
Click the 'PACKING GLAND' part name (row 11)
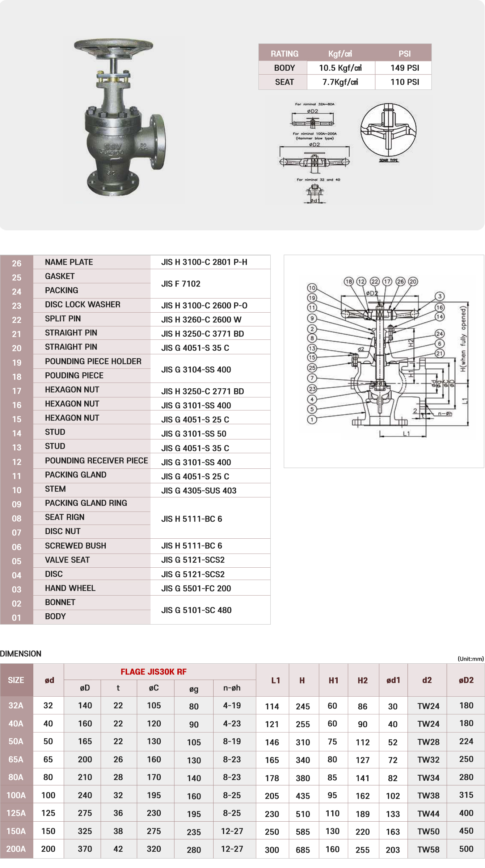coord(76,475)
